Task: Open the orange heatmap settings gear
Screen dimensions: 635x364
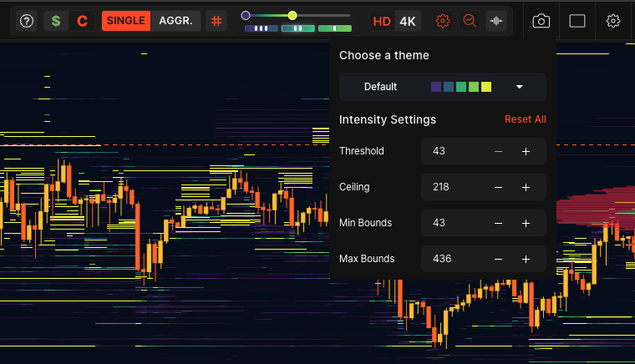Action: click(443, 21)
